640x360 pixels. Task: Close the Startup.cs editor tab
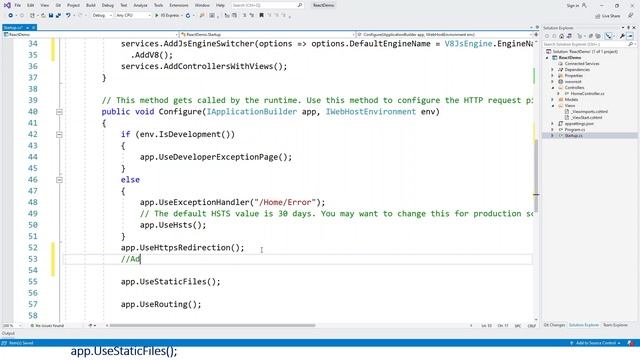(x=34, y=27)
